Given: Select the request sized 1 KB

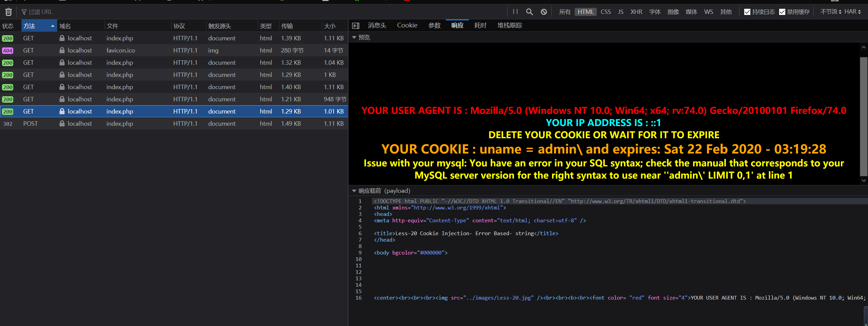Looking at the screenshot, I should [x=174, y=75].
